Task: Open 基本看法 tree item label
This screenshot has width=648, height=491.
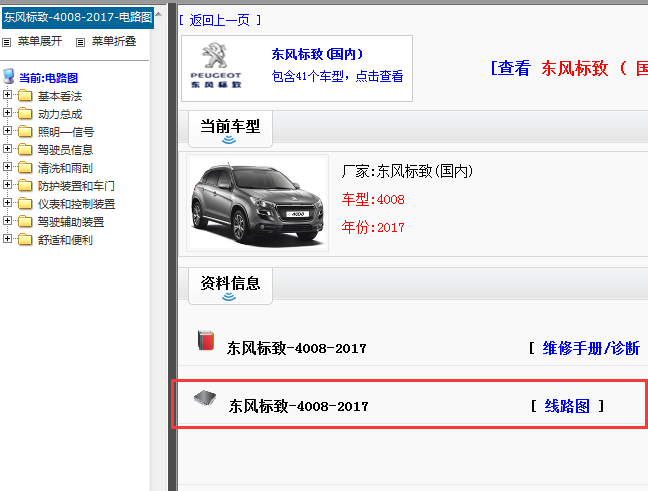Action: (x=60, y=96)
